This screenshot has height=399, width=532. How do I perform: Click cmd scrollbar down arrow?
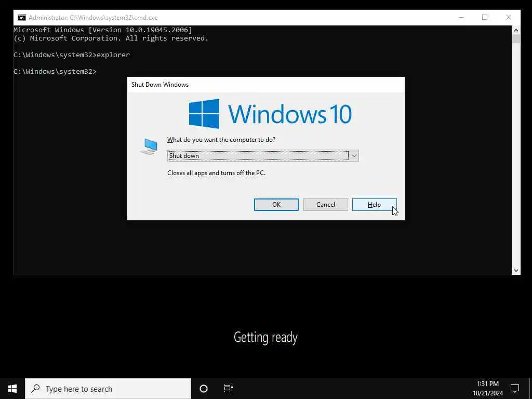tap(516, 270)
